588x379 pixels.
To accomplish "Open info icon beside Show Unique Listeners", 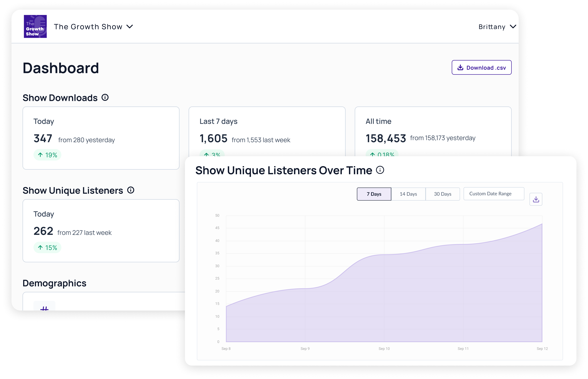I will [131, 190].
